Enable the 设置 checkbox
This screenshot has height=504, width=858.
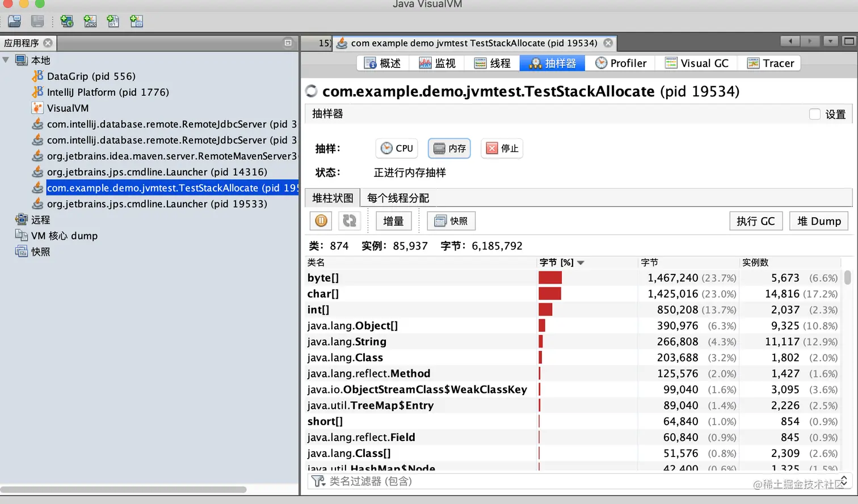coord(815,114)
